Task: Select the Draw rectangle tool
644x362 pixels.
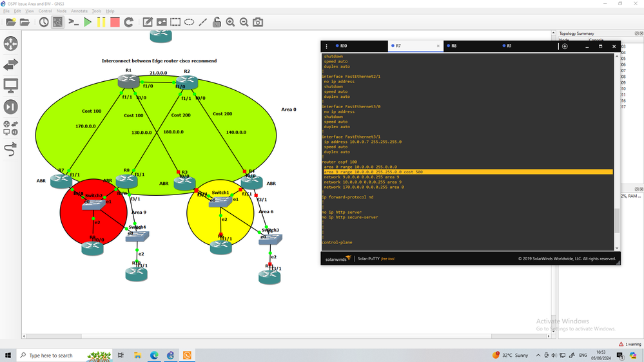Action: click(x=175, y=22)
